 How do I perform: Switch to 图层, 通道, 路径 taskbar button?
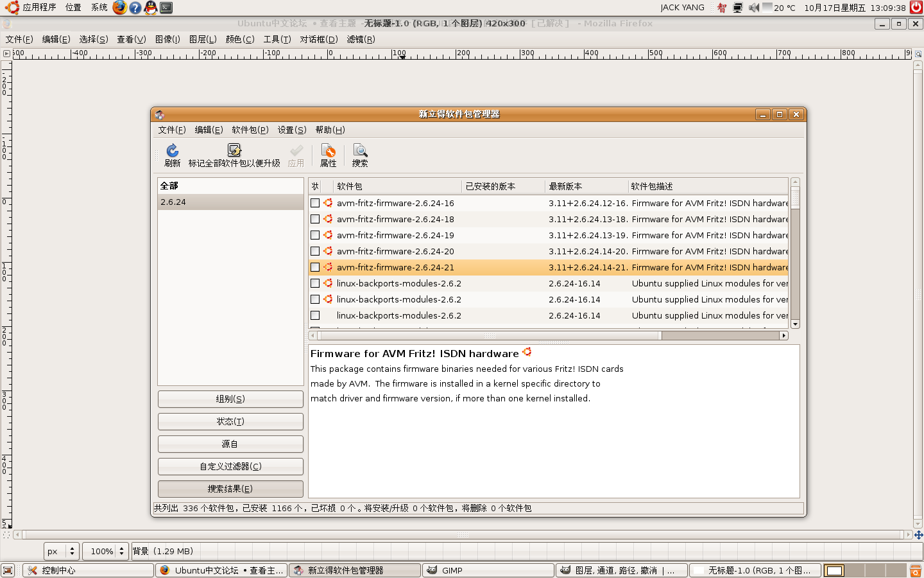[621, 570]
